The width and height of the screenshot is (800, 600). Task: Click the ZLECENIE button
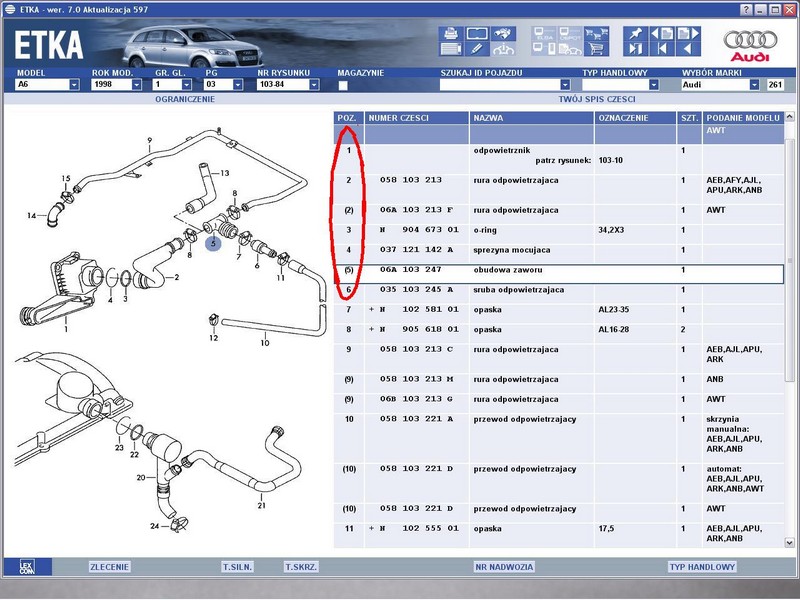(110, 567)
